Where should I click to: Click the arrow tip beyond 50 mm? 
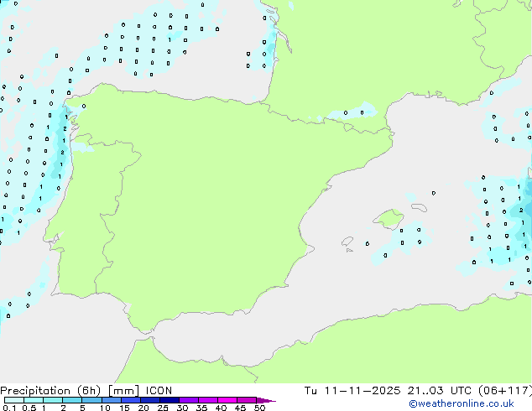point(268,400)
